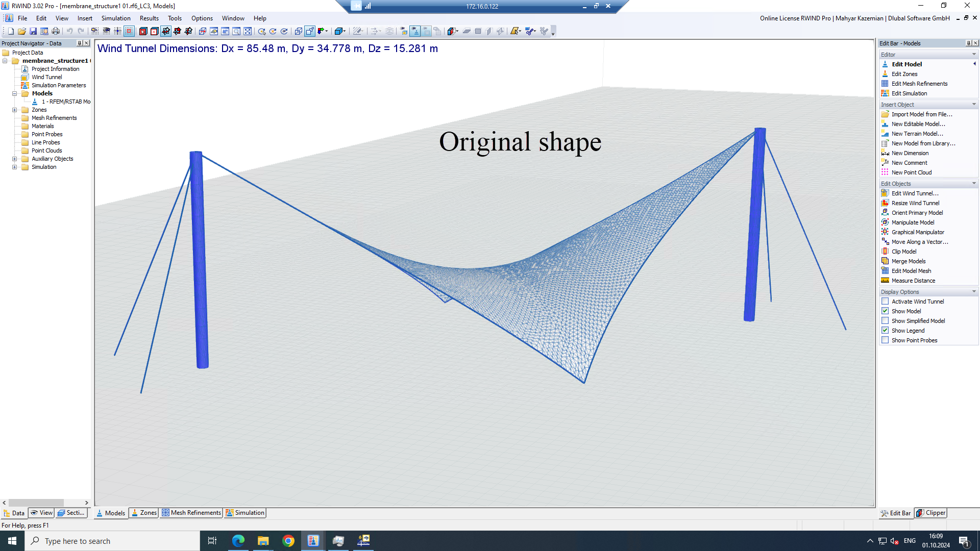Scroll the Project Navigator panel

point(45,503)
